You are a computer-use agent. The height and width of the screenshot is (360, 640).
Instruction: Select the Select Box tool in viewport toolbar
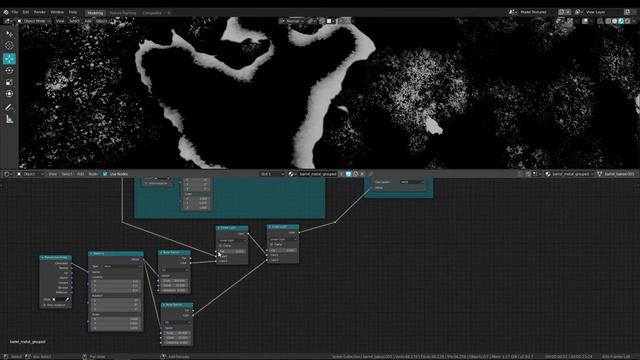tap(9, 34)
